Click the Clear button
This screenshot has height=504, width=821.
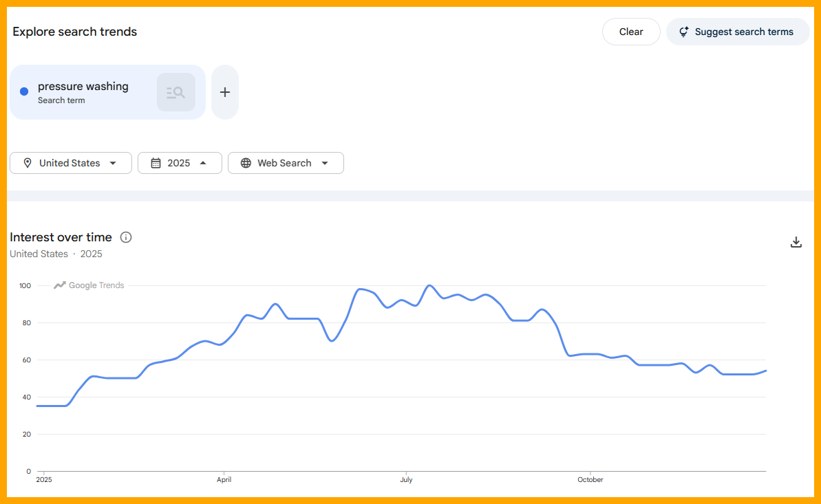pos(630,31)
